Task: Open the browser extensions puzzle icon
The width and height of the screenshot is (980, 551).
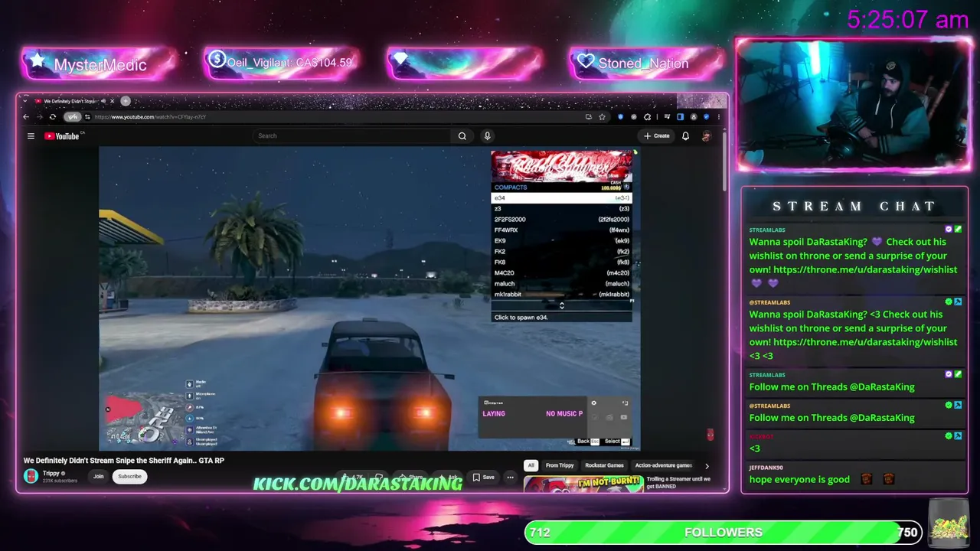Action: point(648,117)
